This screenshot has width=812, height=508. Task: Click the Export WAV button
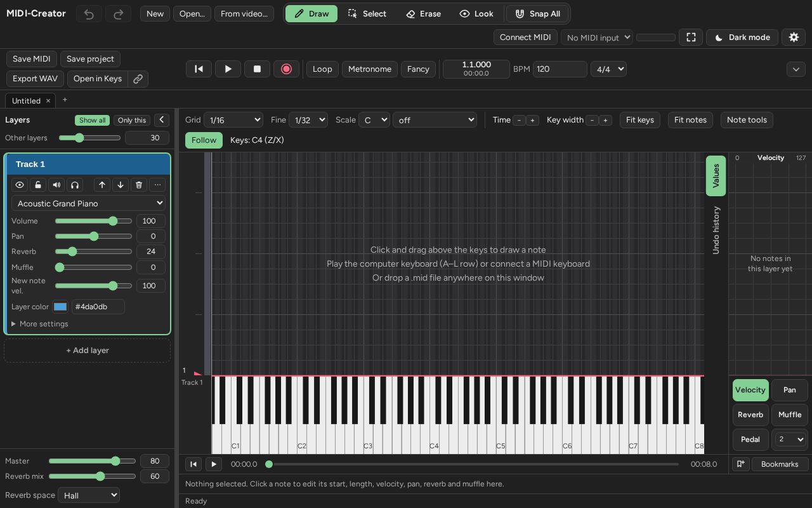(35, 79)
